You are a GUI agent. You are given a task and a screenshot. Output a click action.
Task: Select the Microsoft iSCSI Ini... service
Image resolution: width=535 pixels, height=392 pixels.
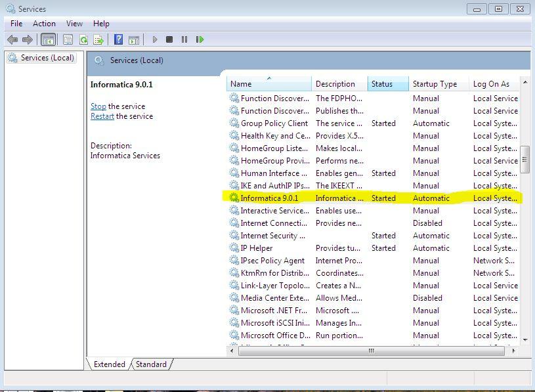[275, 323]
